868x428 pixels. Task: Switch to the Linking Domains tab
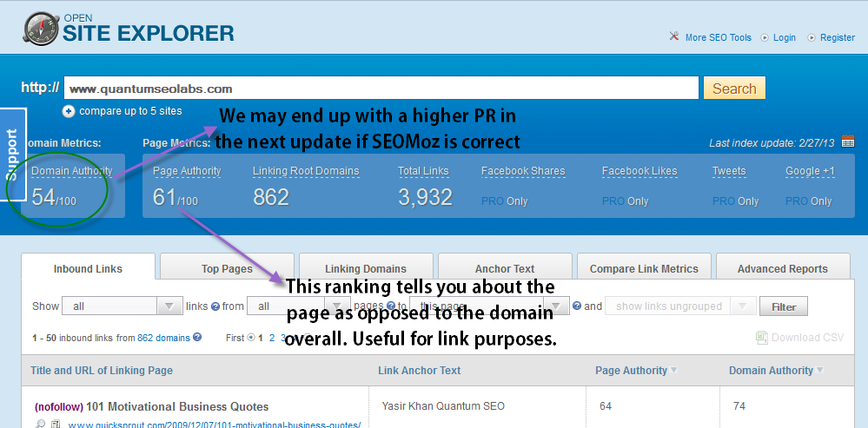coord(365,268)
